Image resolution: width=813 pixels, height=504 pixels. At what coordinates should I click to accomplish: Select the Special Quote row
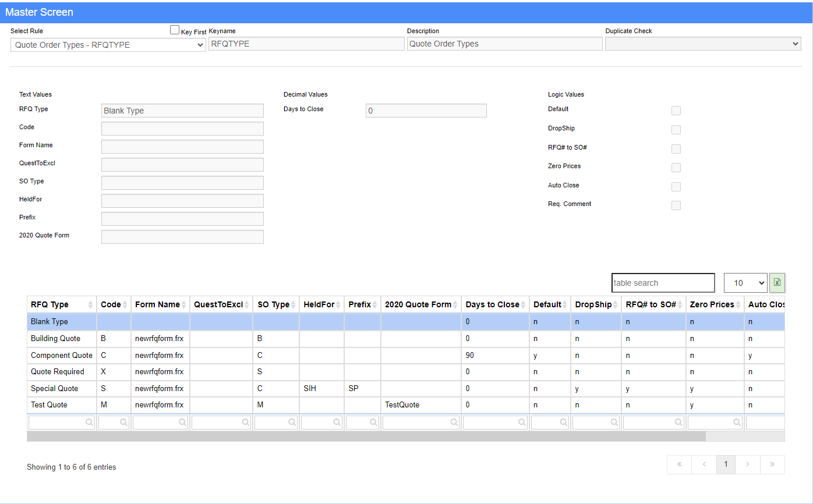click(x=406, y=388)
